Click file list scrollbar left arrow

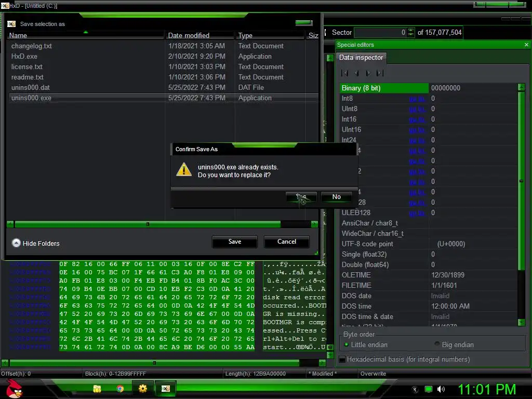(10, 224)
